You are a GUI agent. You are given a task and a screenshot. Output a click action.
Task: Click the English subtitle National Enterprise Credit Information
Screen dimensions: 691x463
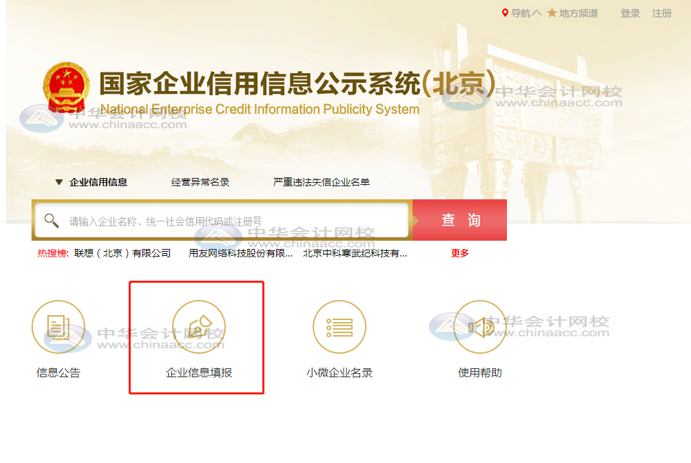tap(260, 109)
